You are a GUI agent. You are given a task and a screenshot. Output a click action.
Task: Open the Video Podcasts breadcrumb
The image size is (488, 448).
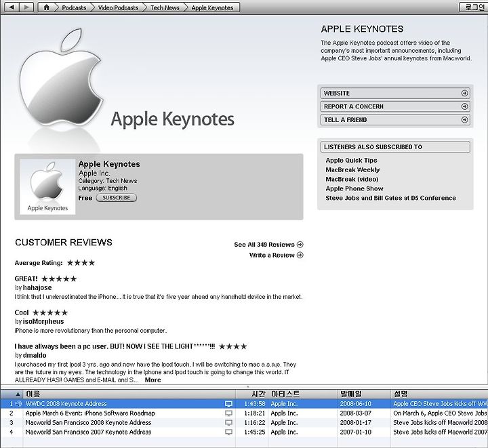tap(118, 7)
